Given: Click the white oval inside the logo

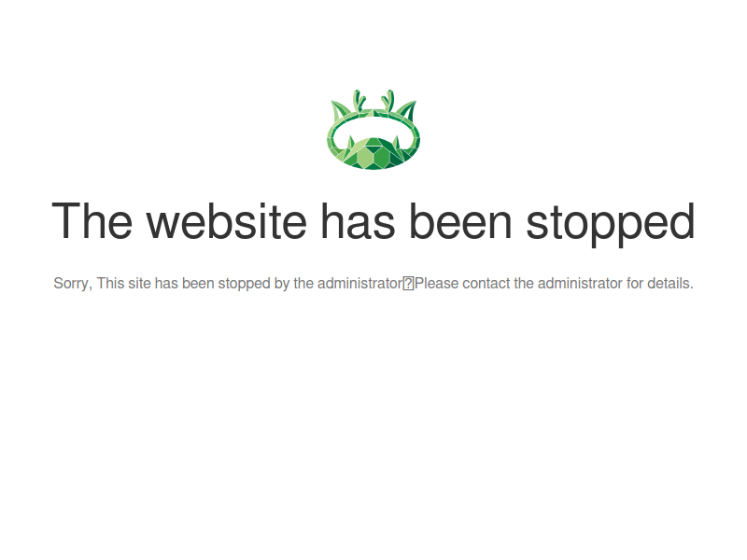Looking at the screenshot, I should [373, 130].
